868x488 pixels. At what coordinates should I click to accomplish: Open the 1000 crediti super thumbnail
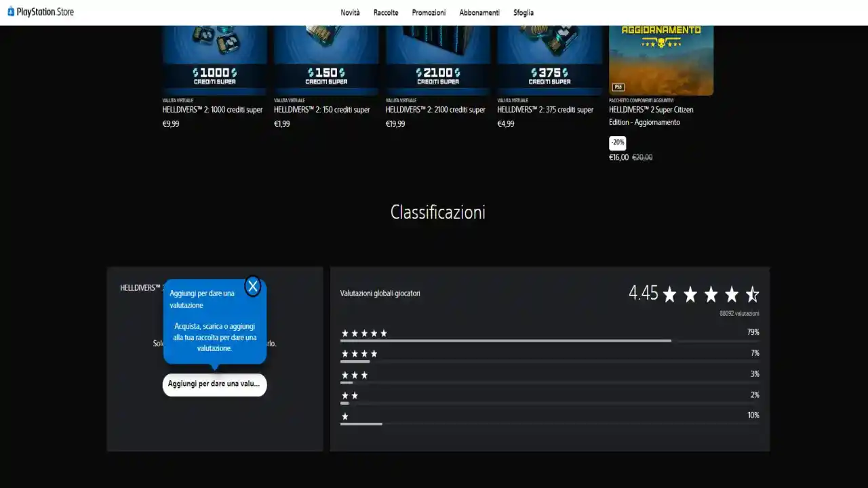[214, 60]
